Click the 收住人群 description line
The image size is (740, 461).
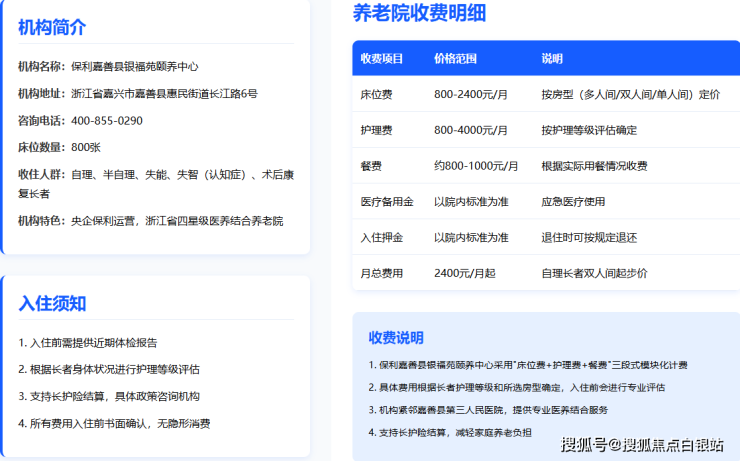tap(156, 184)
